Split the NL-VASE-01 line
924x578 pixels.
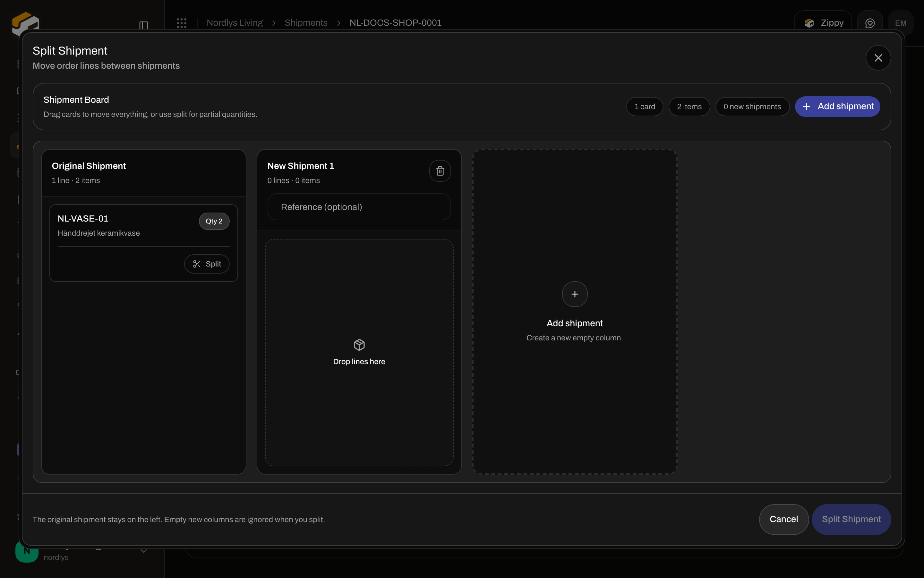point(207,264)
